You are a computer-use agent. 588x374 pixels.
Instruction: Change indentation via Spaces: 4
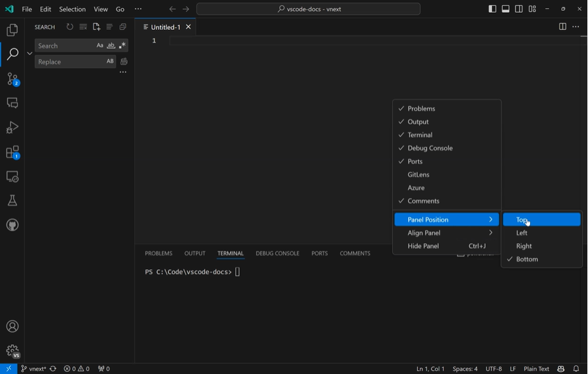[x=465, y=368]
